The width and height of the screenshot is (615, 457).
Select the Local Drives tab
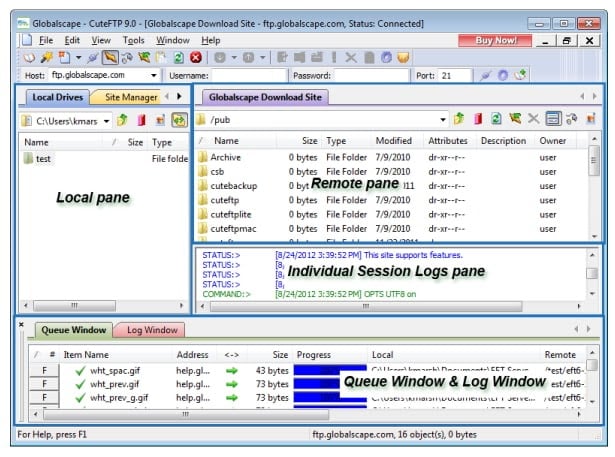point(58,97)
